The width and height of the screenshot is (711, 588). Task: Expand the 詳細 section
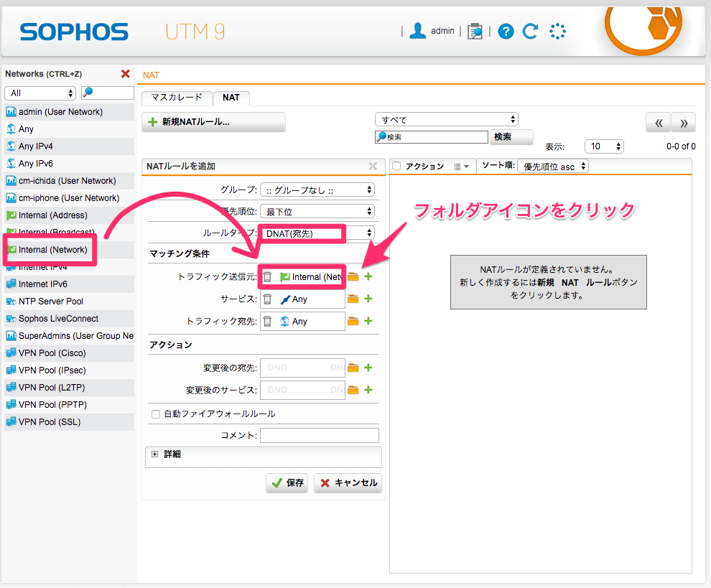[155, 454]
